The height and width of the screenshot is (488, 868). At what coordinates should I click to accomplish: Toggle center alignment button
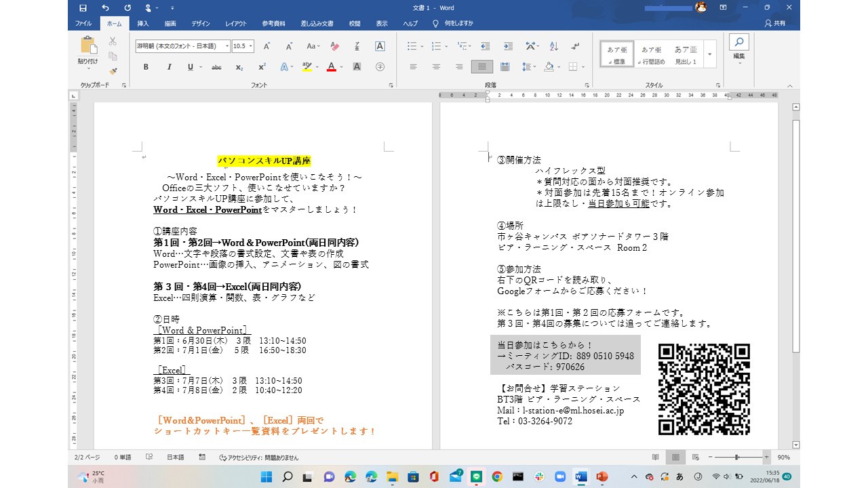click(436, 67)
